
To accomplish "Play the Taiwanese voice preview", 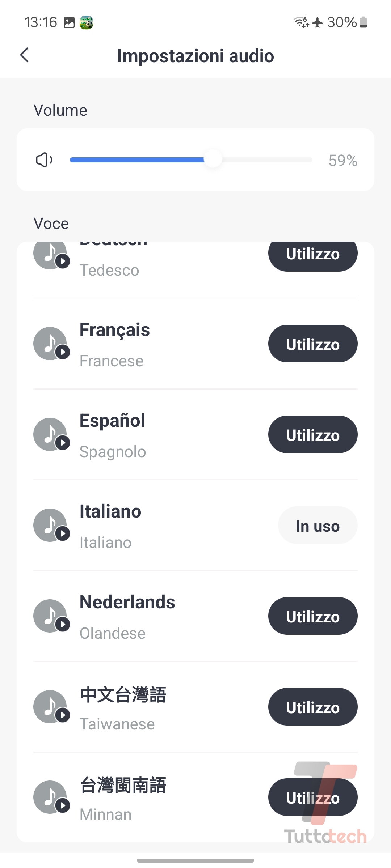I will coord(51,707).
